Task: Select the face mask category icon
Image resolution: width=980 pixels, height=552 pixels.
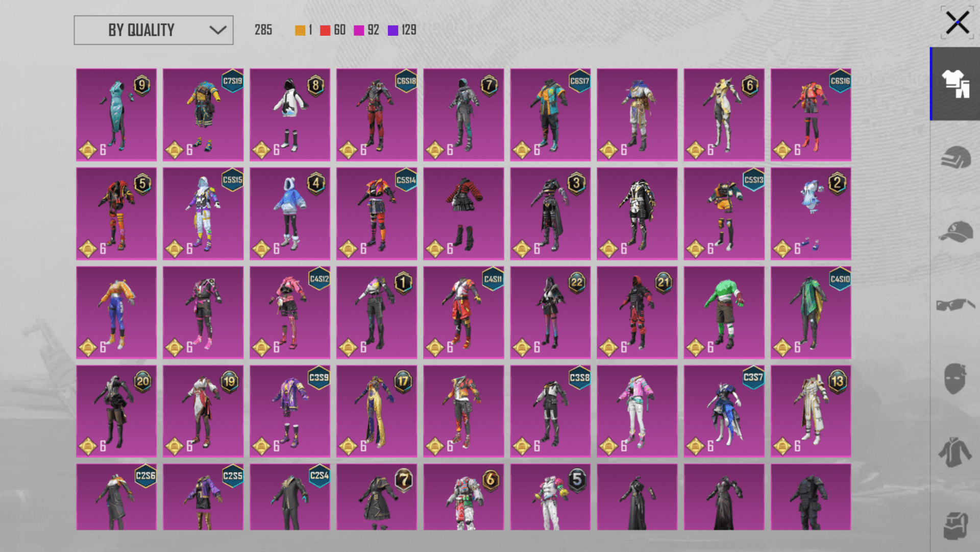Action: pos(955,378)
